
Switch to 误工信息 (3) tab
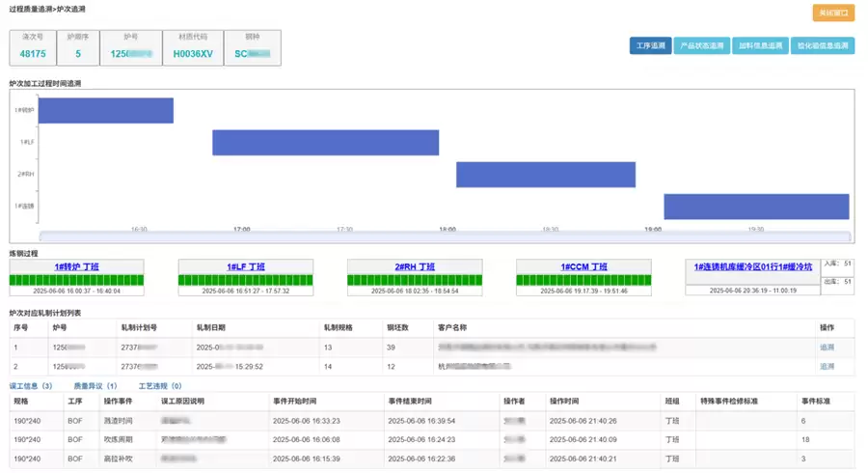point(31,386)
